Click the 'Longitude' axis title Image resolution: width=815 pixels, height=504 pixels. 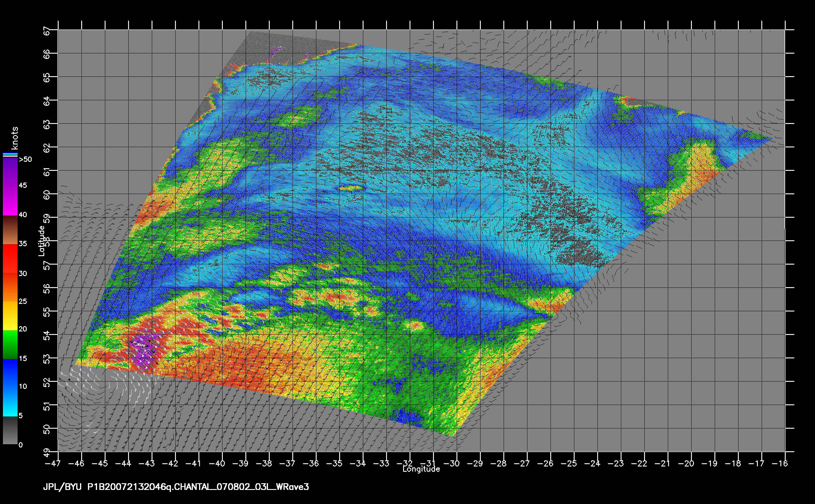coord(421,469)
